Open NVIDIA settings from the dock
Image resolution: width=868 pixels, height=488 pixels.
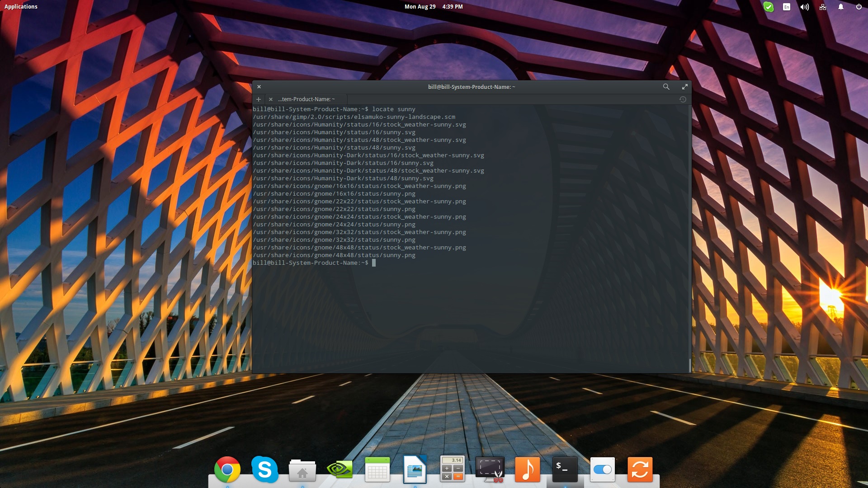pyautogui.click(x=340, y=469)
